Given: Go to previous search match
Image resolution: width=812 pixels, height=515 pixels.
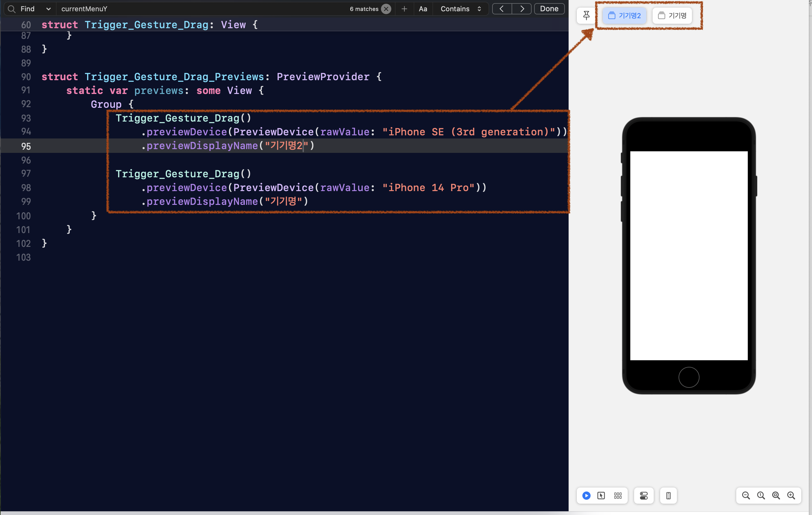Looking at the screenshot, I should click(x=502, y=9).
